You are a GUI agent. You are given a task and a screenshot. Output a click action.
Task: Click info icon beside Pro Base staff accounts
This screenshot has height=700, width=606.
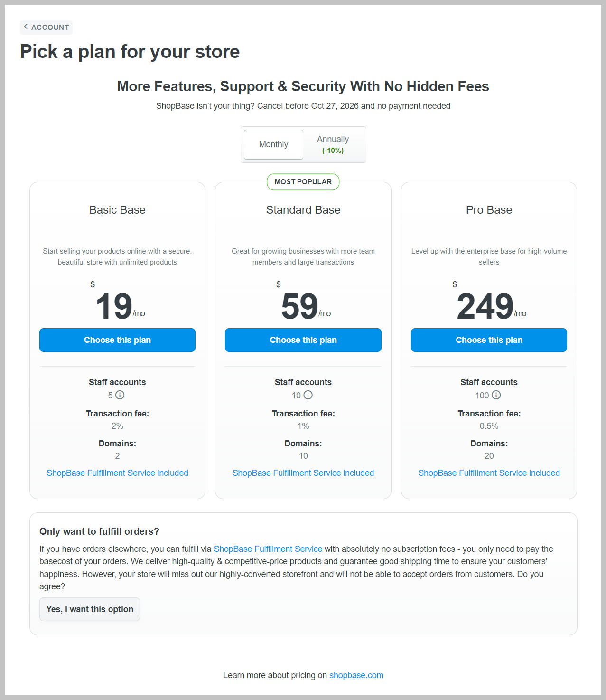point(496,395)
